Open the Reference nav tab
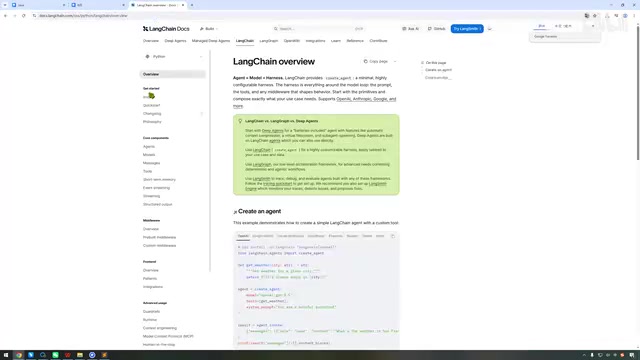640x360 pixels. coord(355,41)
